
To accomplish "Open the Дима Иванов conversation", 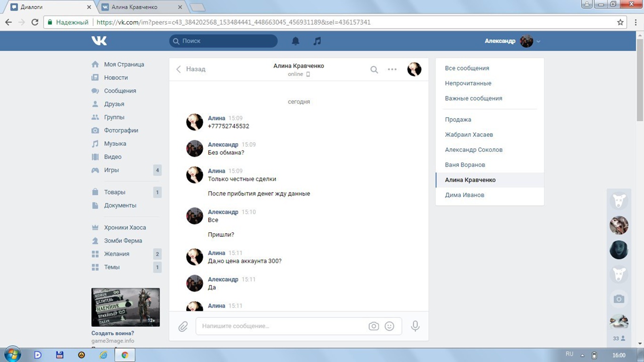I will 464,195.
